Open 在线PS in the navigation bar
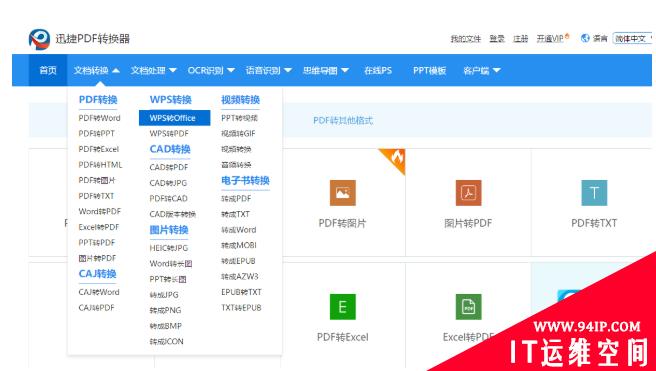The width and height of the screenshot is (656, 371). (378, 70)
